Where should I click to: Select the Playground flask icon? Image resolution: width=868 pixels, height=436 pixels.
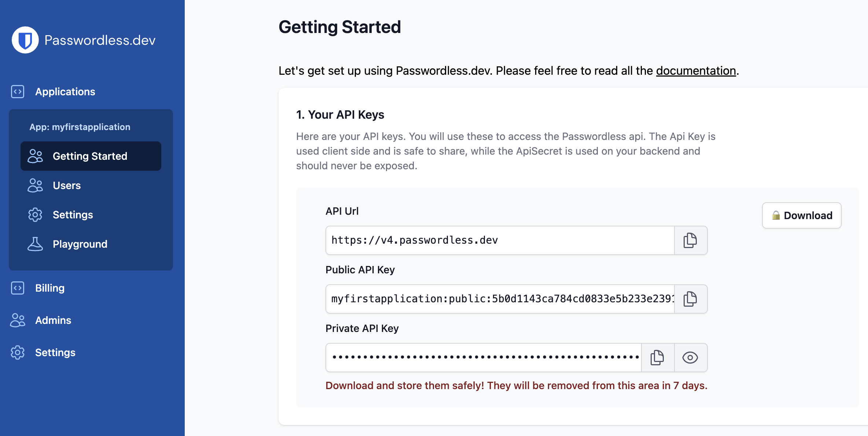[x=35, y=244]
